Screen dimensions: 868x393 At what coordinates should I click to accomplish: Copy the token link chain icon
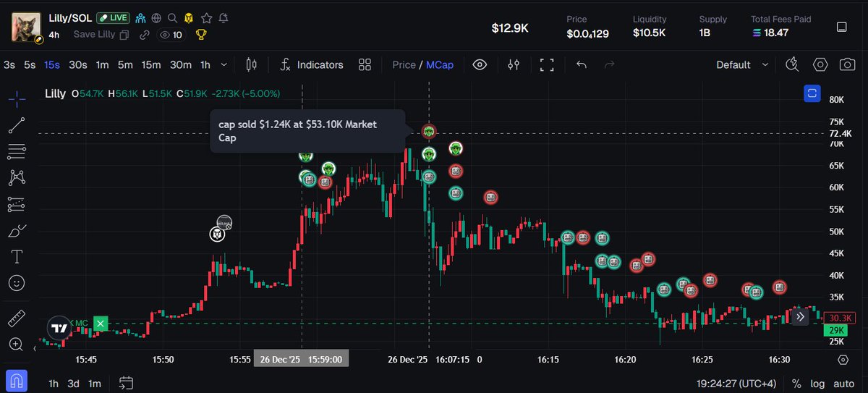pos(145,35)
